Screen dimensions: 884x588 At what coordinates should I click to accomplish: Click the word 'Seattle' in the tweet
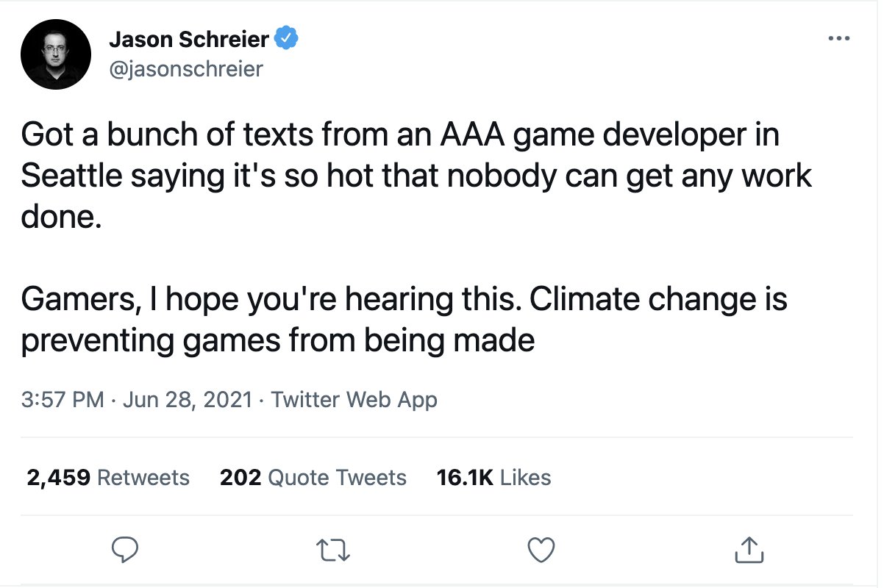click(x=71, y=176)
